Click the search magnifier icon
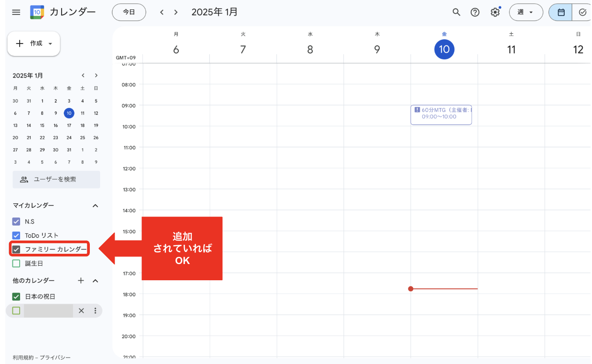Screen dimensions: 592x364 456,12
